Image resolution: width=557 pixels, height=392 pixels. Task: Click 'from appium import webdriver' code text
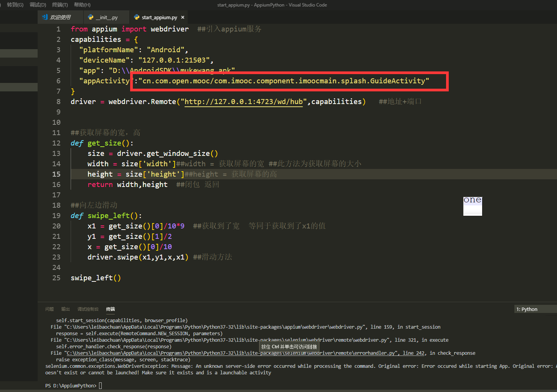(130, 29)
